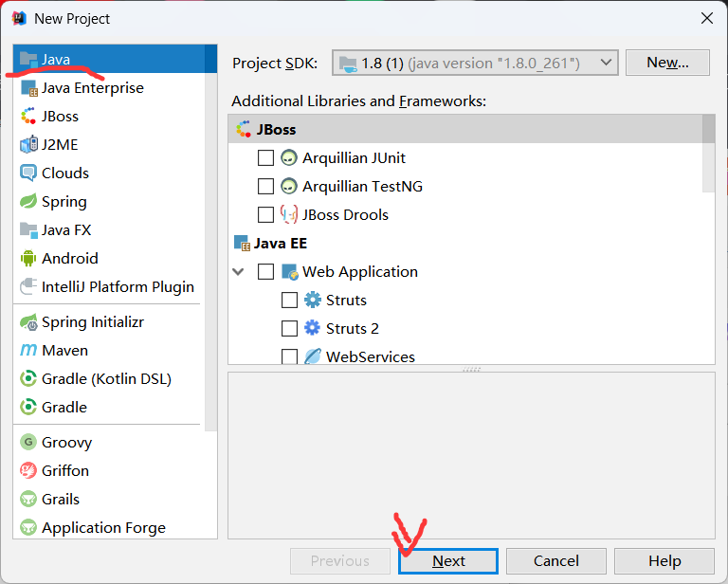Select the Web Application label text
Screen dimensions: 728x584
pos(360,271)
